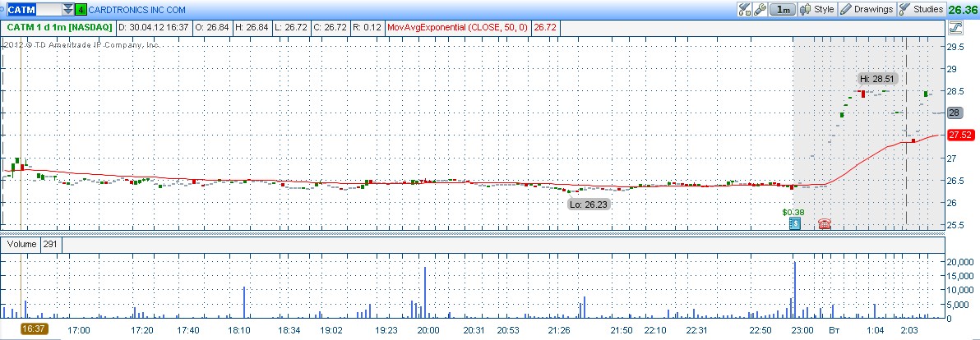Click the Style button label
The height and width of the screenshot is (340, 980).
click(x=825, y=9)
